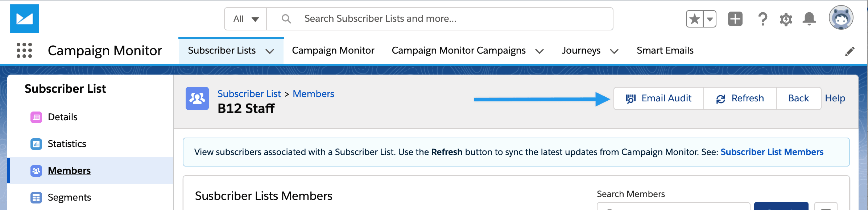Open the notifications bell
This screenshot has width=868, height=210.
tap(809, 19)
